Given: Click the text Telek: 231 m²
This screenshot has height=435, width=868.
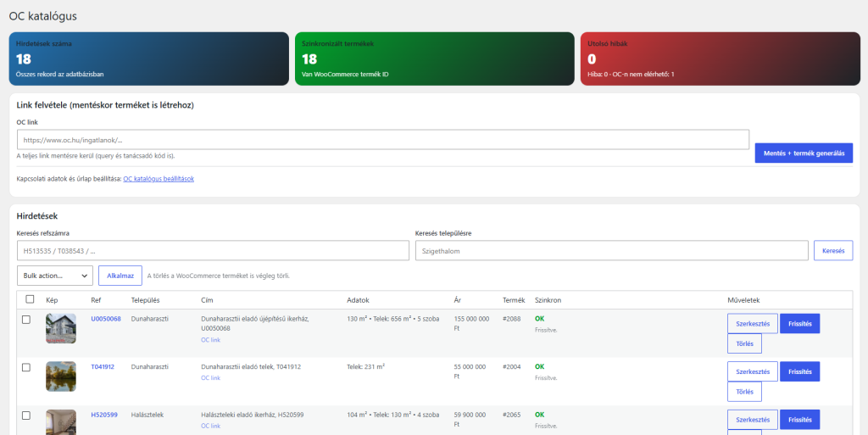Looking at the screenshot, I should [366, 367].
